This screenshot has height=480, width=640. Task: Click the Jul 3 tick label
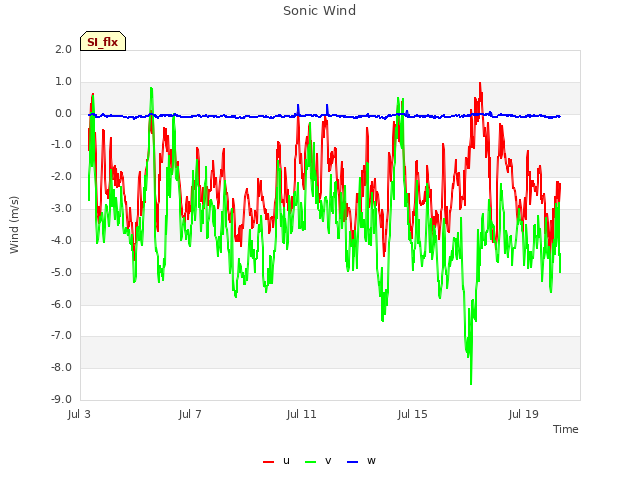[79, 414]
